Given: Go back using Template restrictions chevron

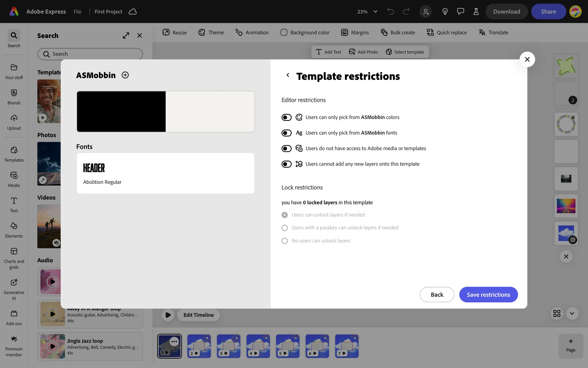Looking at the screenshot, I should (x=288, y=75).
